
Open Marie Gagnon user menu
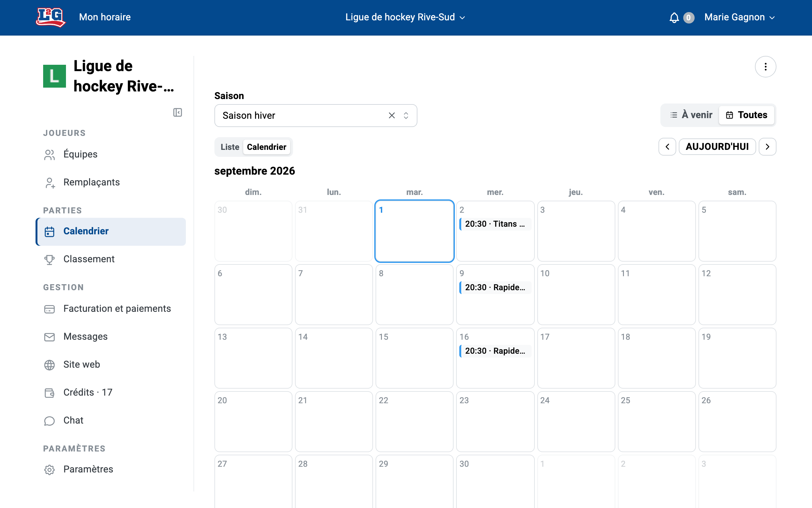coord(740,17)
